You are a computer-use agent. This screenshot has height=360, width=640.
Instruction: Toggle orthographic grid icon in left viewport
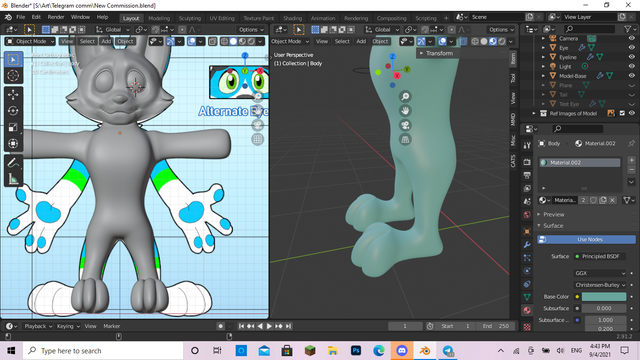[258, 140]
